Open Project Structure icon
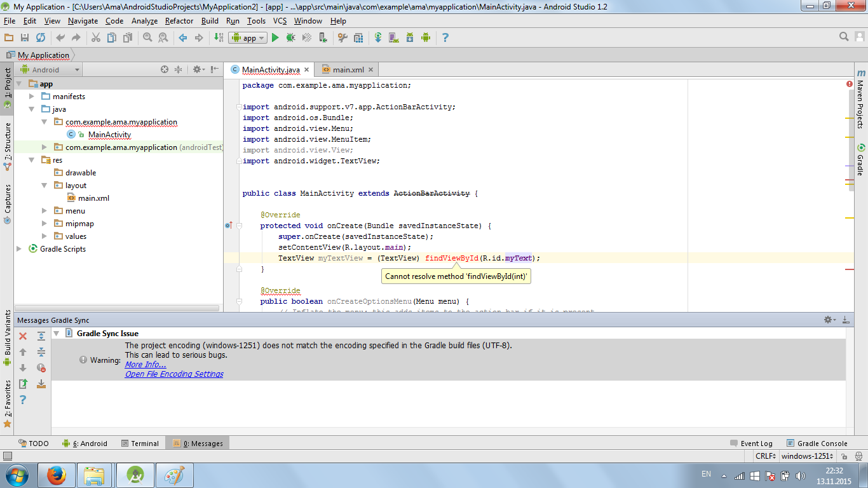Viewport: 868px width, 488px height. [x=358, y=37]
